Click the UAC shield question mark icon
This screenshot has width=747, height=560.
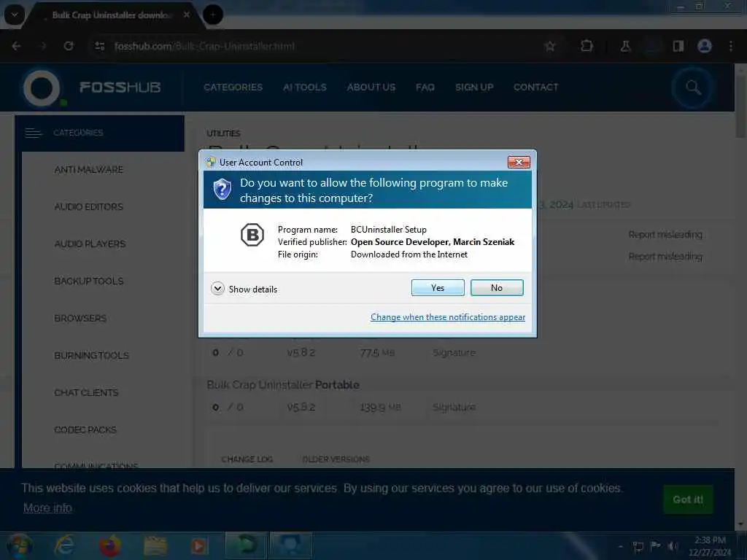[x=222, y=190]
